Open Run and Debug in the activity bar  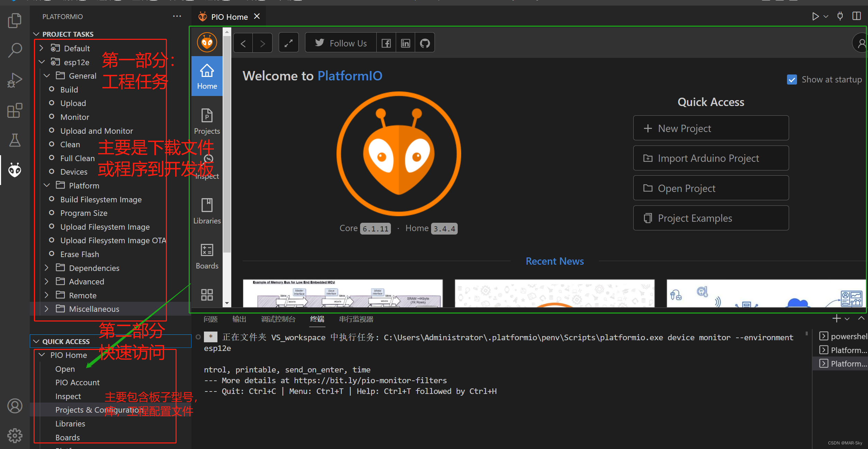15,80
